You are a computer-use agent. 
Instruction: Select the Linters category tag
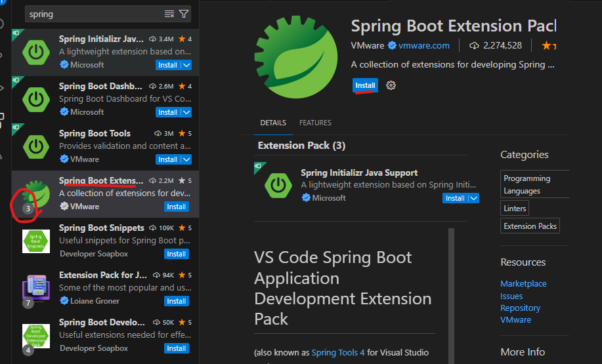[515, 209]
